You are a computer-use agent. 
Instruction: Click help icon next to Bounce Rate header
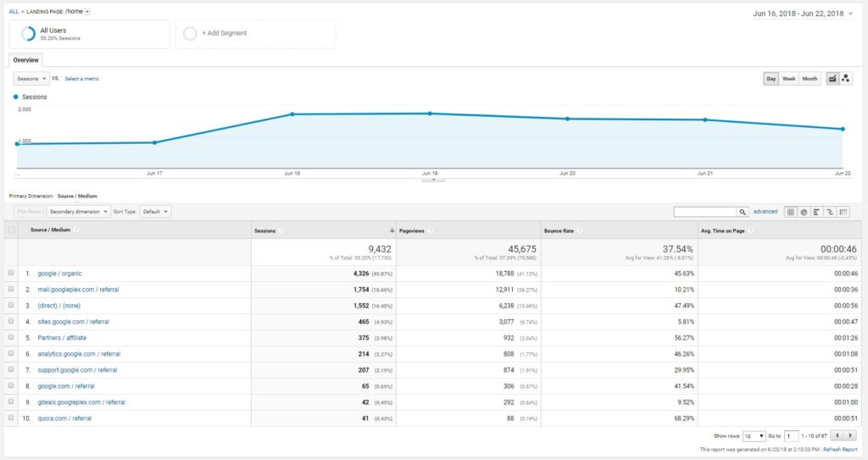point(579,230)
